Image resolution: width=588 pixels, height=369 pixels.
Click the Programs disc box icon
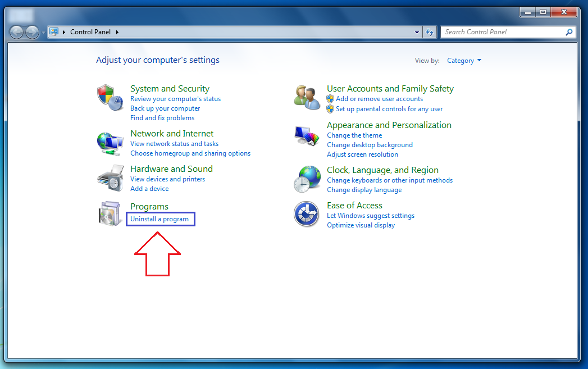(110, 213)
